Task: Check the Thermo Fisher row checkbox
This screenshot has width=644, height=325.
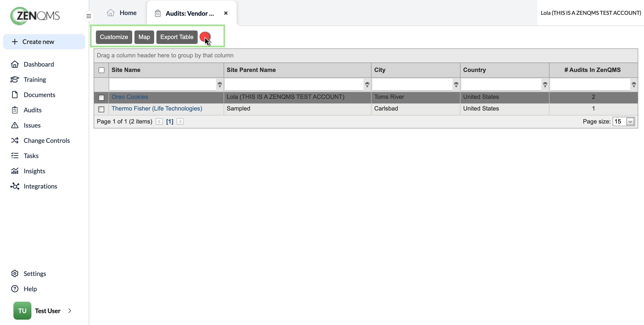Action: [101, 110]
